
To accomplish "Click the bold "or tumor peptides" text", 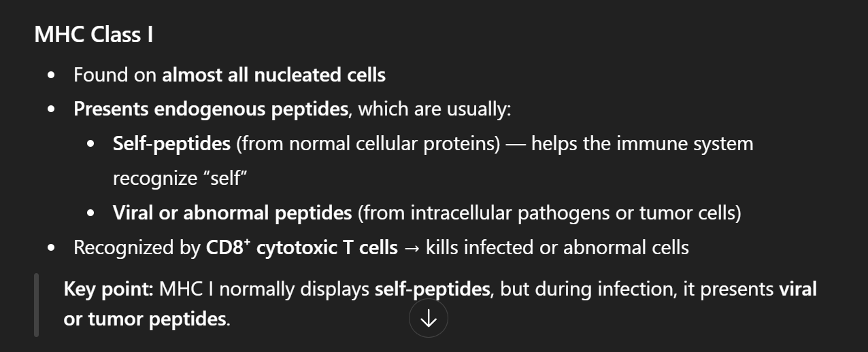I will tap(144, 319).
